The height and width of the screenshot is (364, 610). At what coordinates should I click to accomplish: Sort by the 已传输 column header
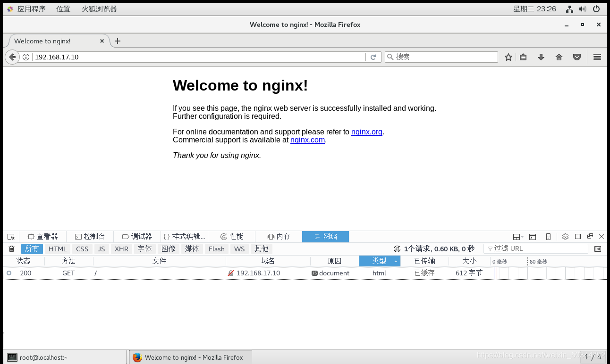(425, 261)
